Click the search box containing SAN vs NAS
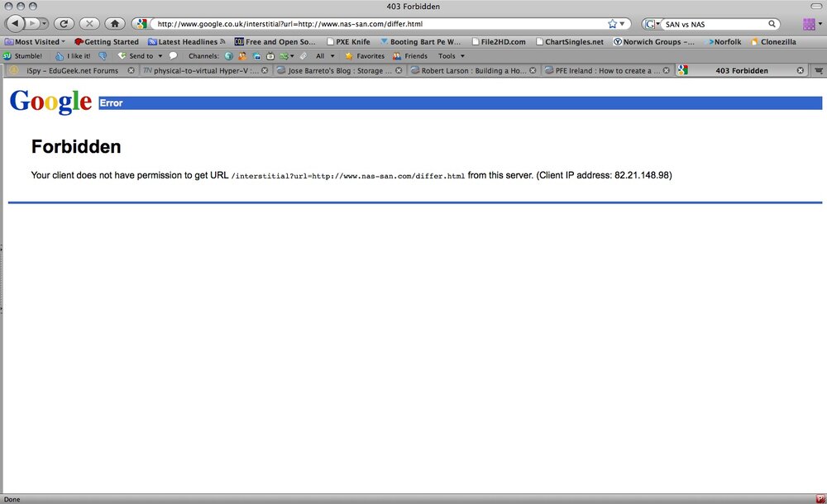The height and width of the screenshot is (504, 827). click(x=715, y=24)
